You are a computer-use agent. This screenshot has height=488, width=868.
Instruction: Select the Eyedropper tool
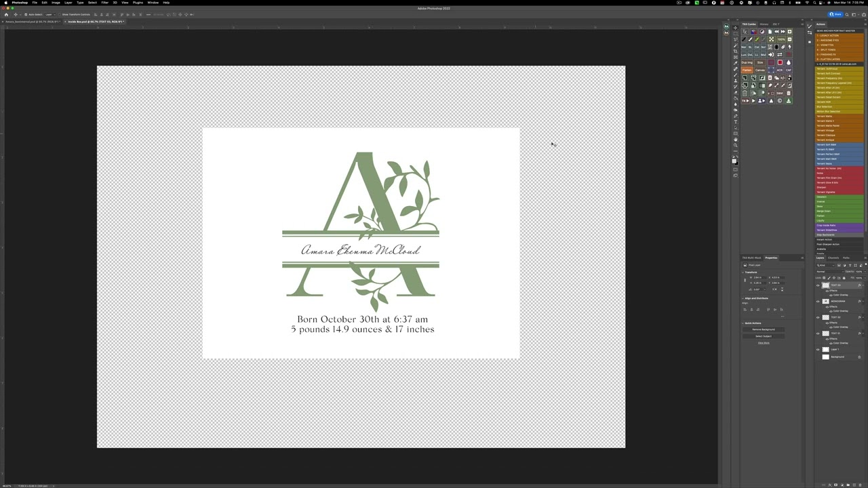pyautogui.click(x=735, y=63)
